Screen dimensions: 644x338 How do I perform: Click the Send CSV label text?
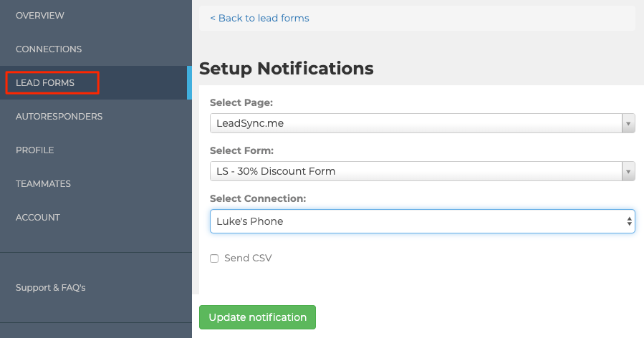click(x=248, y=258)
